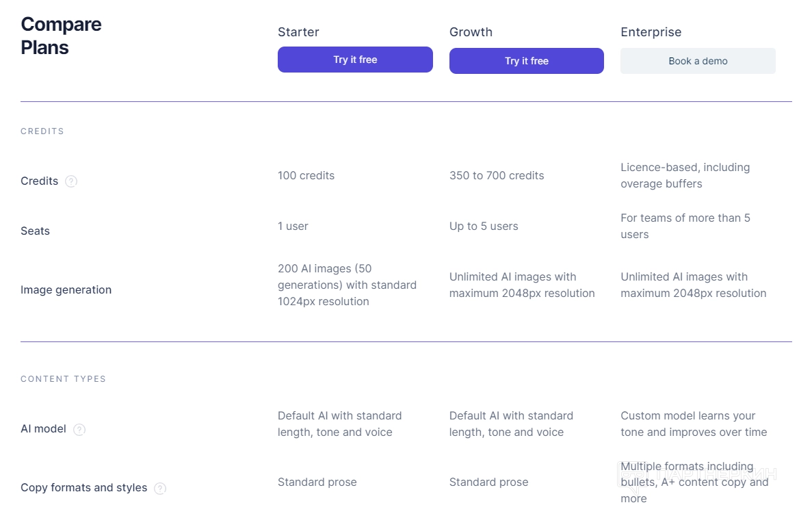This screenshot has height=531, width=812.
Task: Click the CREDITS section label
Action: 42,131
